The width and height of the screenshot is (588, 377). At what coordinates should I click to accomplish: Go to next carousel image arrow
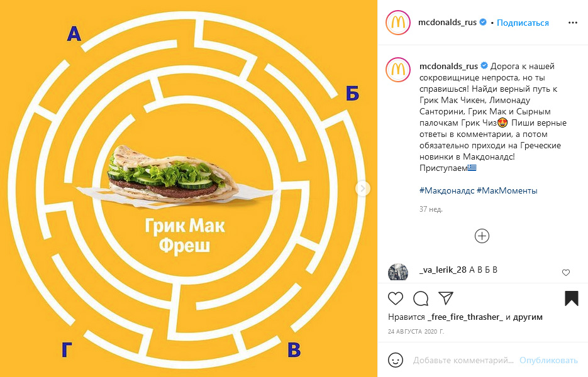(x=363, y=188)
